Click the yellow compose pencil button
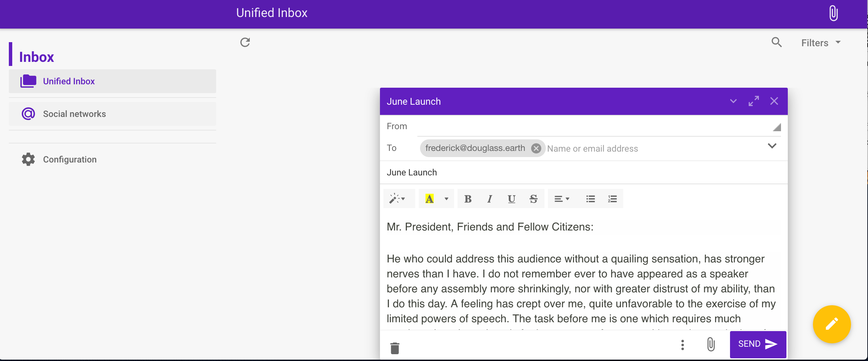This screenshot has width=868, height=361. tap(831, 324)
